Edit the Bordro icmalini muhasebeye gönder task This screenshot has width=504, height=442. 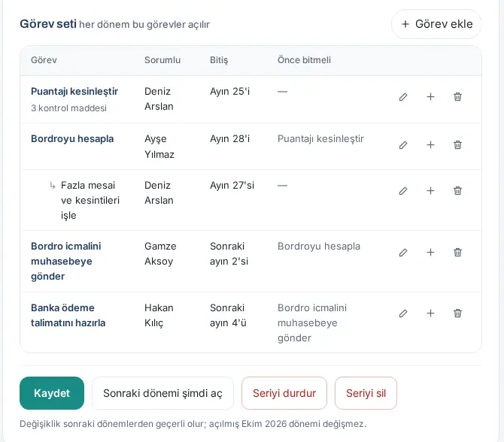point(403,253)
